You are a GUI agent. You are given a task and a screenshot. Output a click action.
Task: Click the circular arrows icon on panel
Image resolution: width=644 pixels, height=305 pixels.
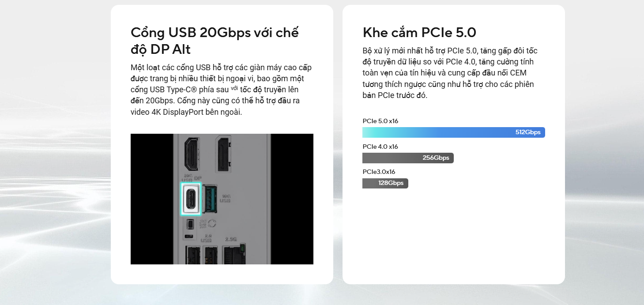pyautogui.click(x=212, y=223)
